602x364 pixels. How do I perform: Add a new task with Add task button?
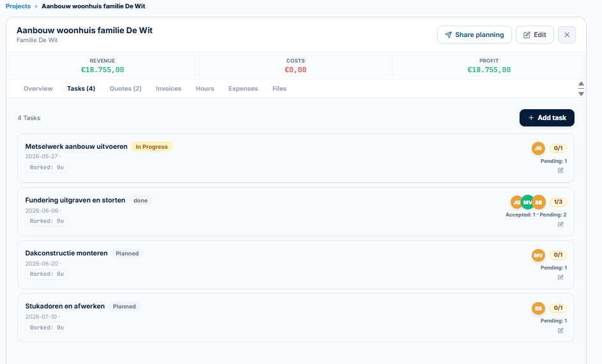[x=546, y=118]
